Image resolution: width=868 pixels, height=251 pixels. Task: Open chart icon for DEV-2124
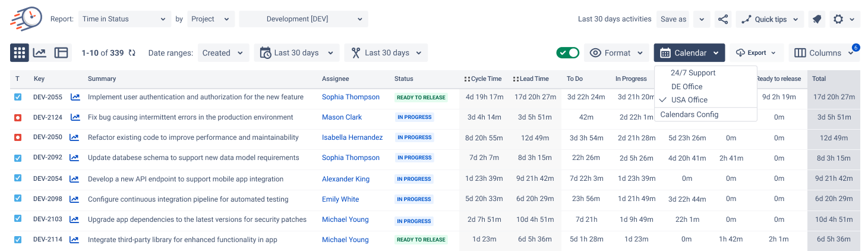75,117
